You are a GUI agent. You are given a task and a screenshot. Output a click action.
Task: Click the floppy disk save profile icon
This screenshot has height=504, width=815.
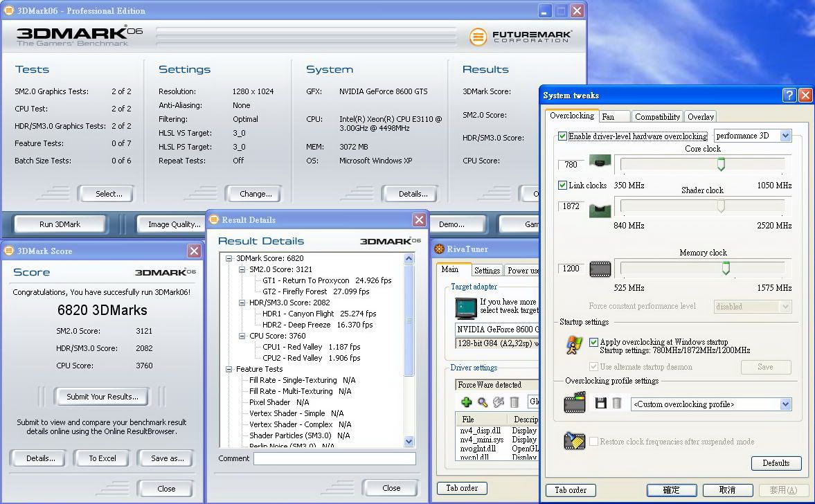(601, 404)
